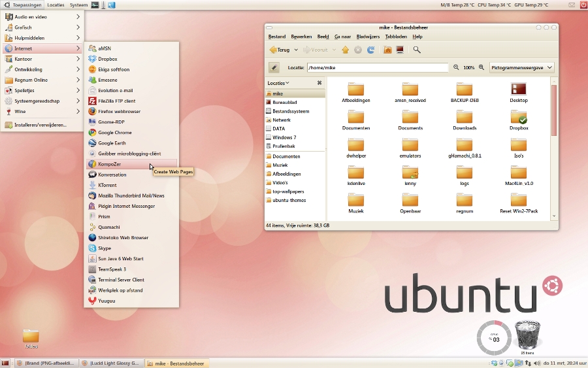
Task: Open Pictogrammenweergave view dropdown
Action: (x=521, y=67)
